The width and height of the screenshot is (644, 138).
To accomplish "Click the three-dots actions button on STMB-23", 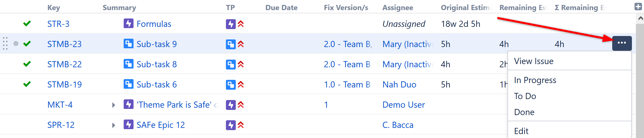I will click(x=622, y=43).
